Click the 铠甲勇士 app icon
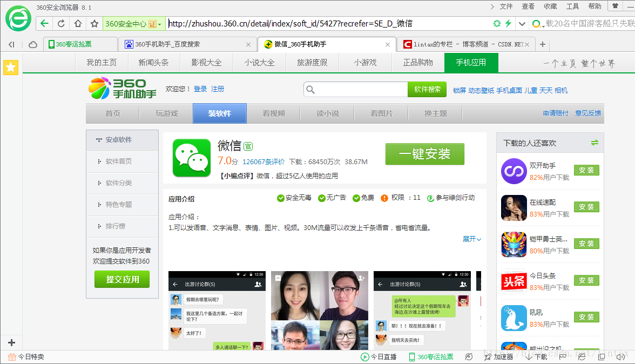The width and height of the screenshot is (635, 364). (514, 245)
